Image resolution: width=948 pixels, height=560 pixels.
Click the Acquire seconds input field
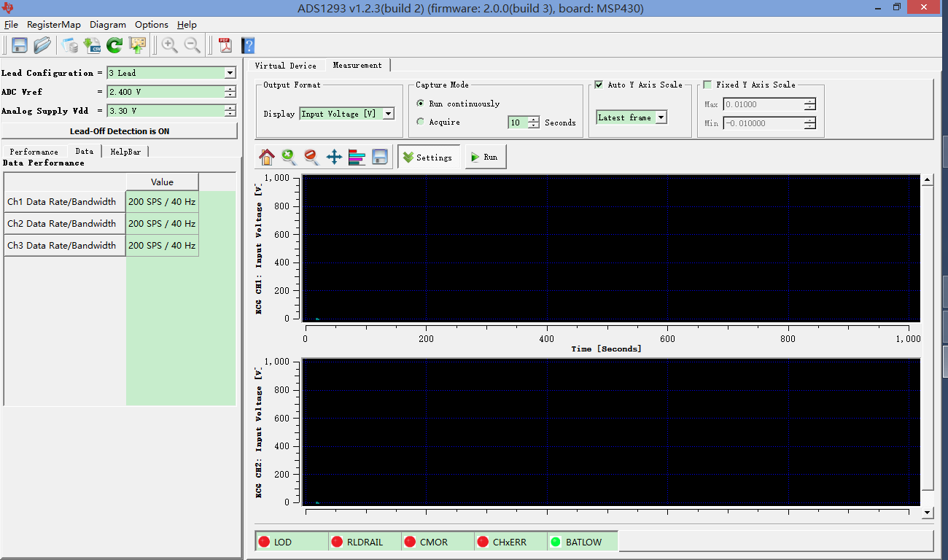point(518,122)
